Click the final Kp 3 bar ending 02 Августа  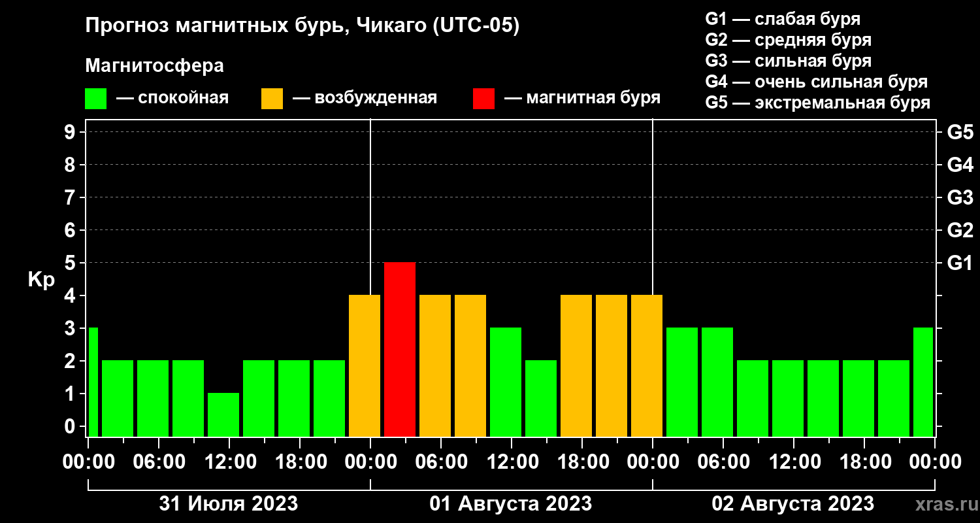(923, 382)
